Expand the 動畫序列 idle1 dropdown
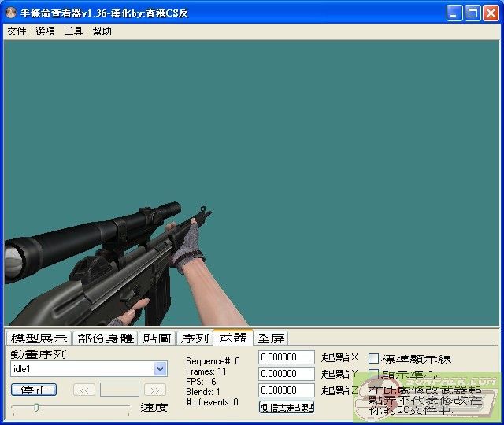The height and width of the screenshot is (425, 504). click(x=161, y=368)
